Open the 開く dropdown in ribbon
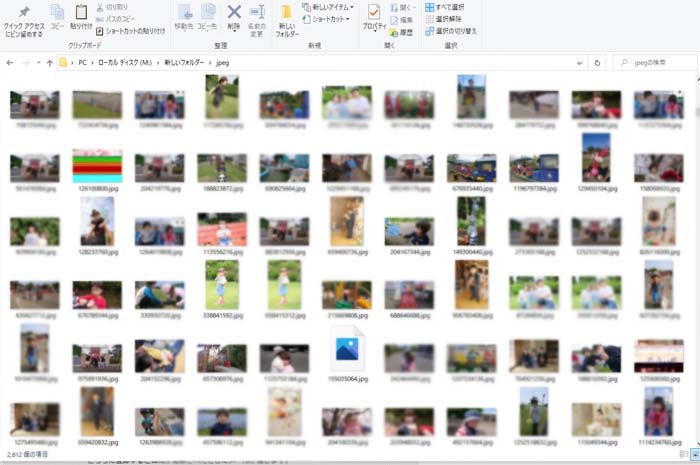 402,8
